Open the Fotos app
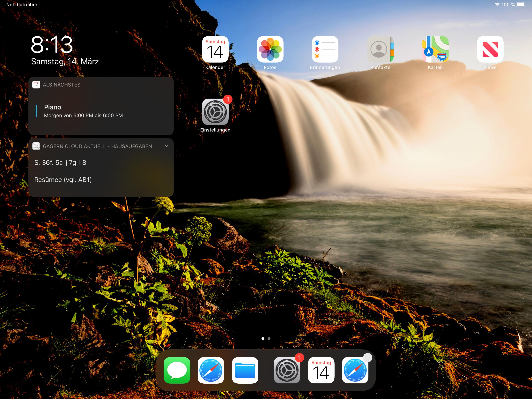The image size is (532, 399). 270,49
